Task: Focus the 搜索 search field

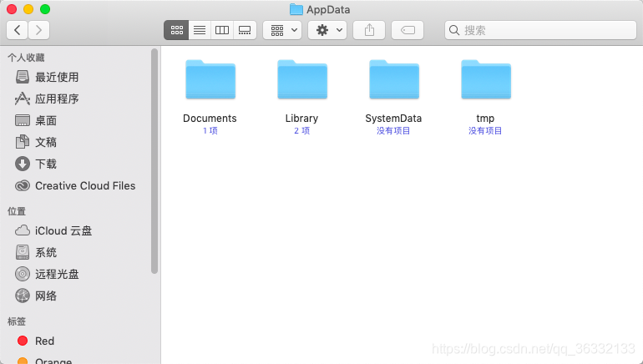Action: point(540,30)
